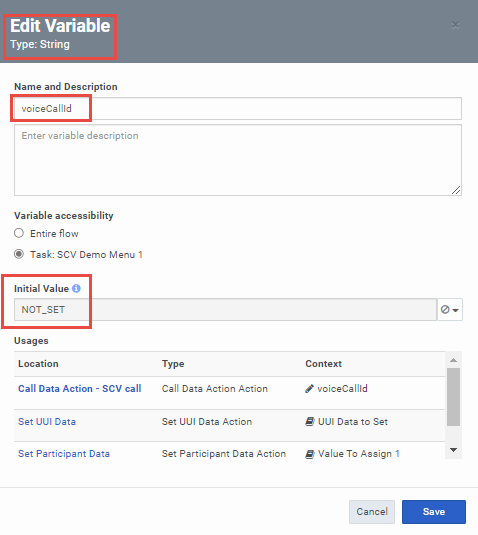
Task: Open the Set UUI Data usage link
Action: click(x=47, y=422)
